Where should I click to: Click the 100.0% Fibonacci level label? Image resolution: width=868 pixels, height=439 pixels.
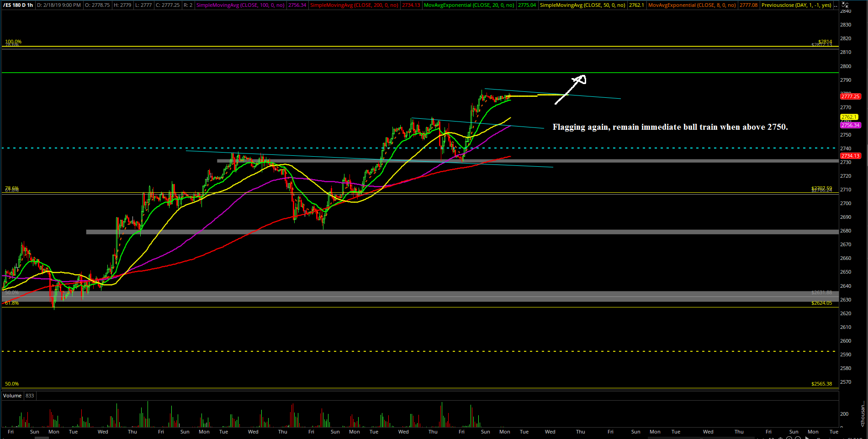pos(13,42)
